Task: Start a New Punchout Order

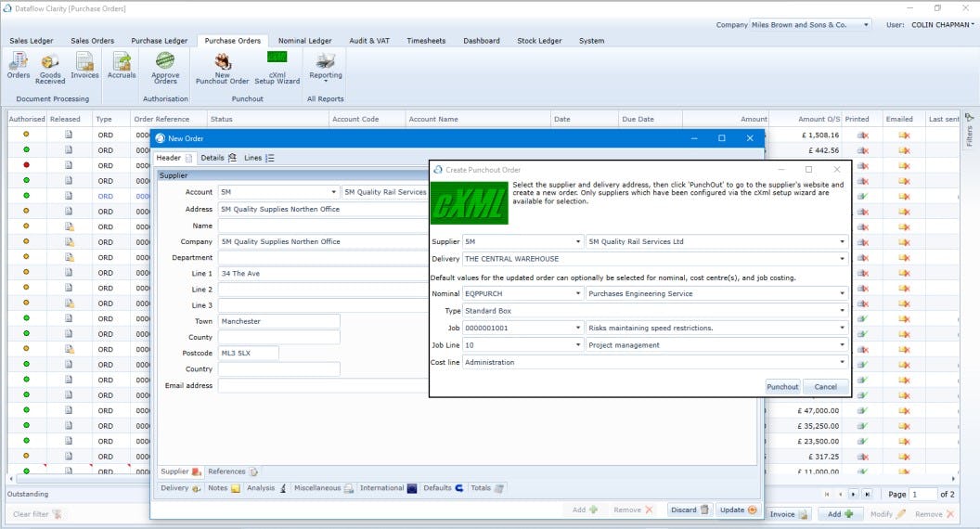Action: tap(222, 68)
